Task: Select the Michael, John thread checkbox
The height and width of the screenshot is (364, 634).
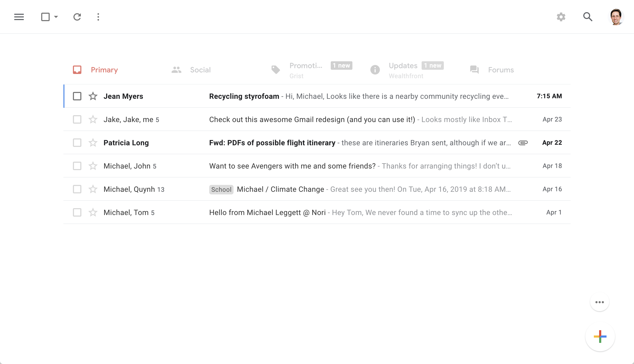Action: tap(77, 166)
